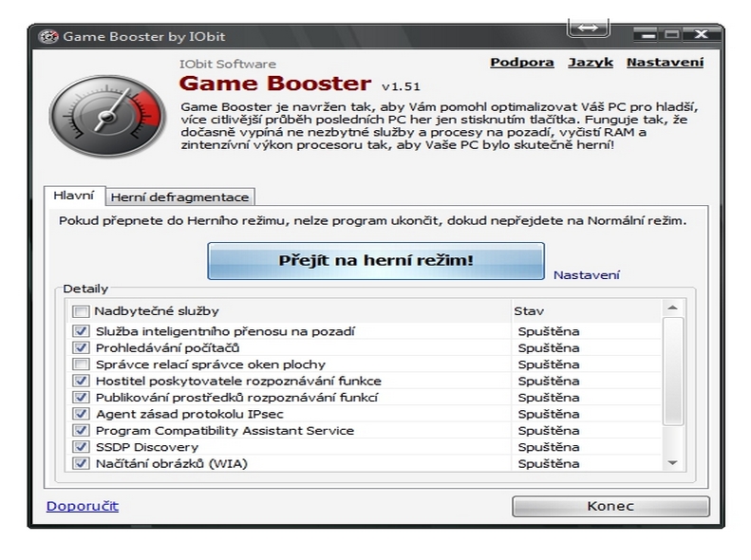The width and height of the screenshot is (751, 560).
Task: Open the Jazyk language menu
Action: [x=591, y=63]
